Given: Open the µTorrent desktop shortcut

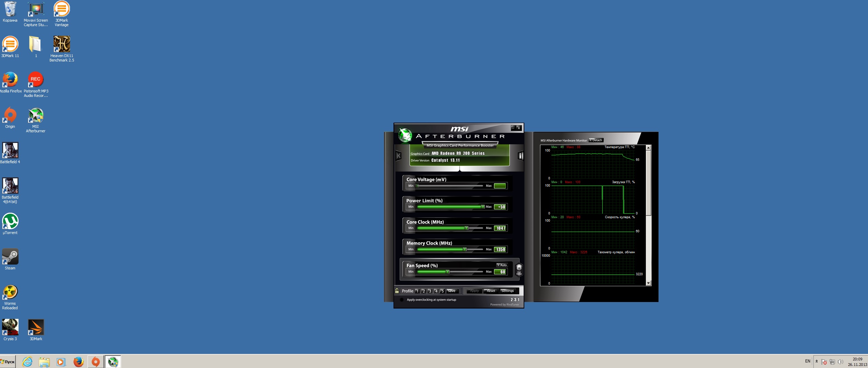Looking at the screenshot, I should click(10, 224).
